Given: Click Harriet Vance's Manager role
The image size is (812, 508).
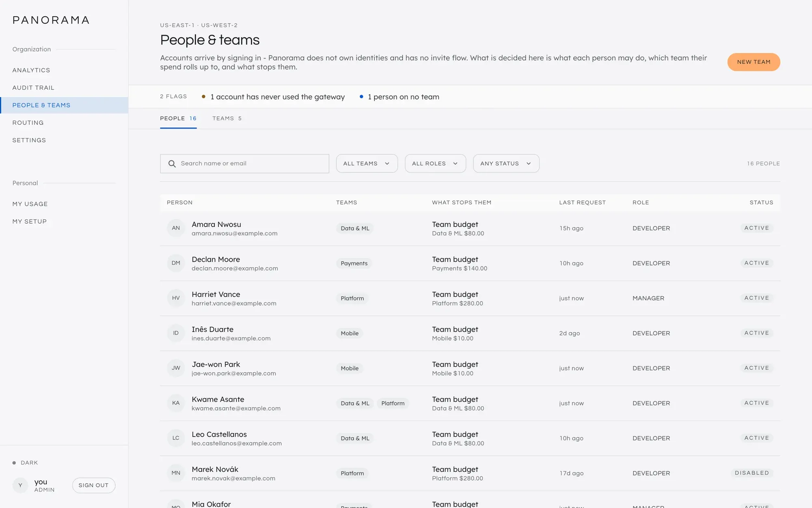Looking at the screenshot, I should (648, 298).
